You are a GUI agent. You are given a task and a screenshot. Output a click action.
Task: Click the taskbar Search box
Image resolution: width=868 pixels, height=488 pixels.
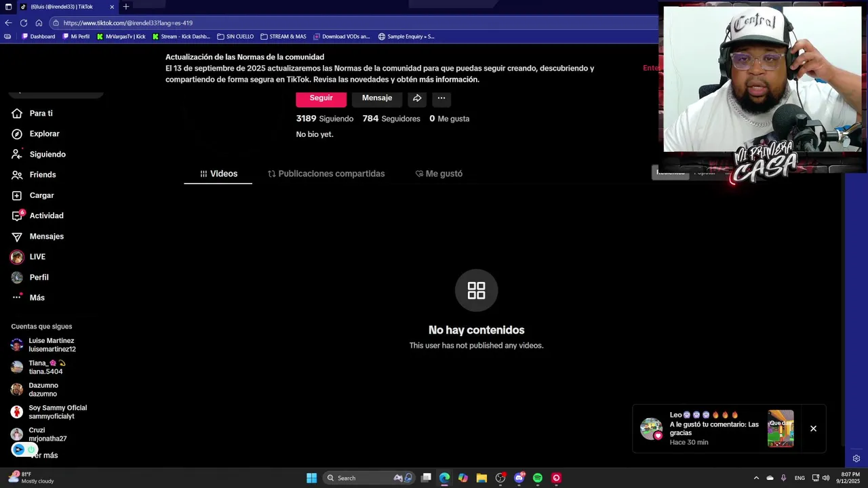tap(369, 478)
